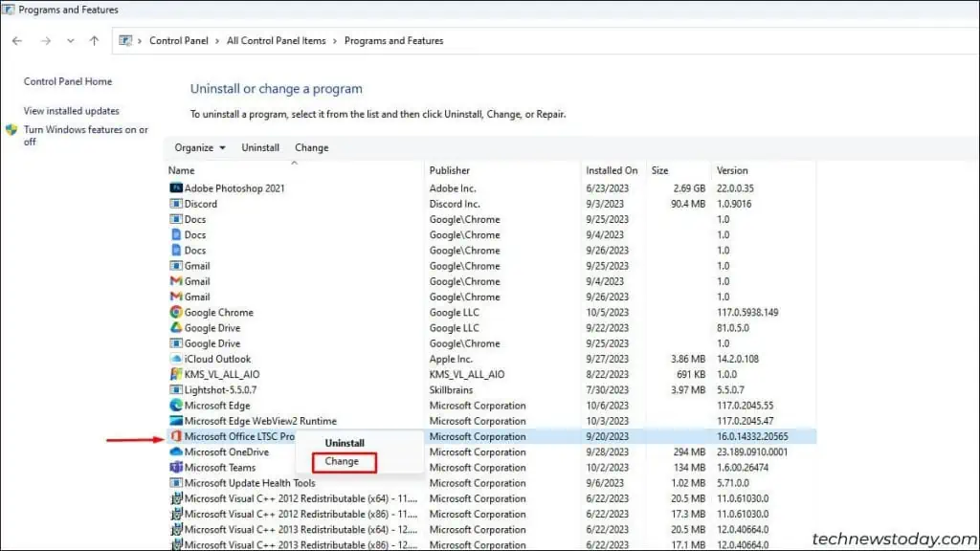Choose Change in the context menu
The width and height of the screenshot is (980, 551).
tap(342, 461)
